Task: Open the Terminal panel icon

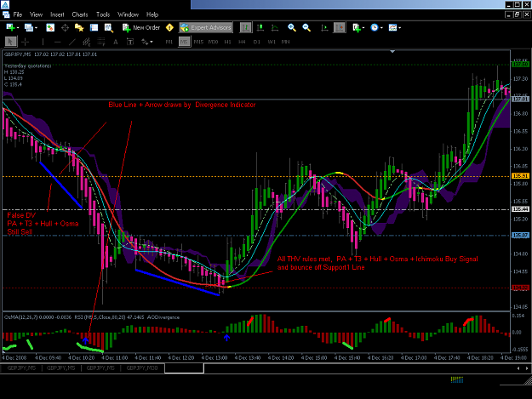Action: [x=94, y=28]
